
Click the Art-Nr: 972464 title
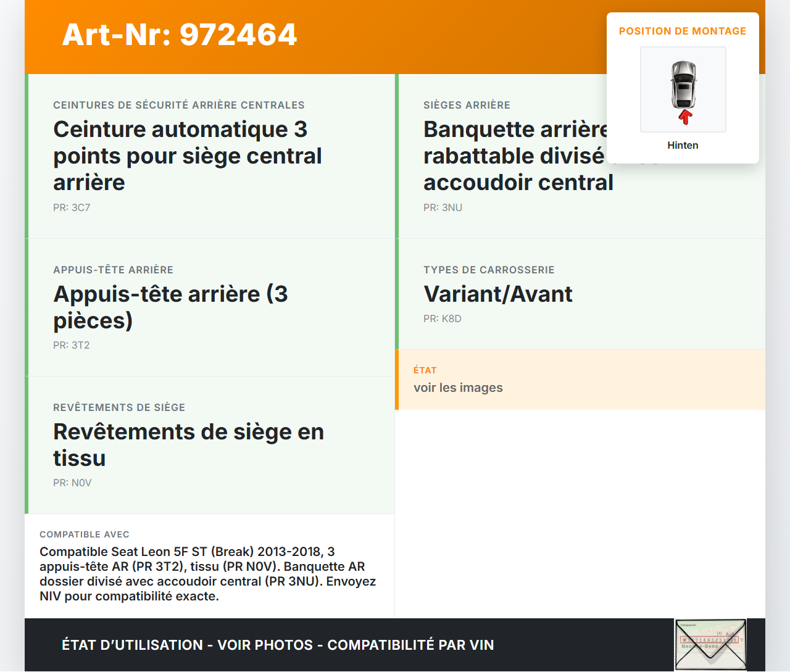(179, 35)
